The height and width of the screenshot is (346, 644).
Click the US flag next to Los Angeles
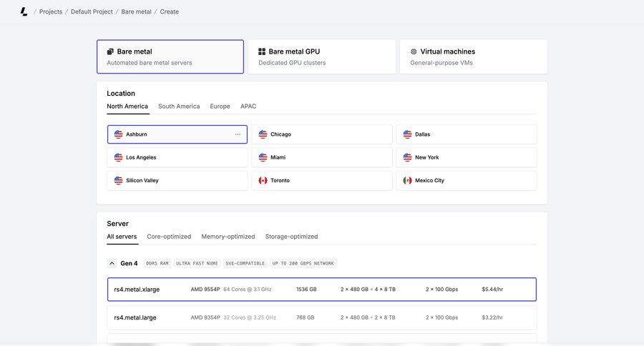coord(118,157)
